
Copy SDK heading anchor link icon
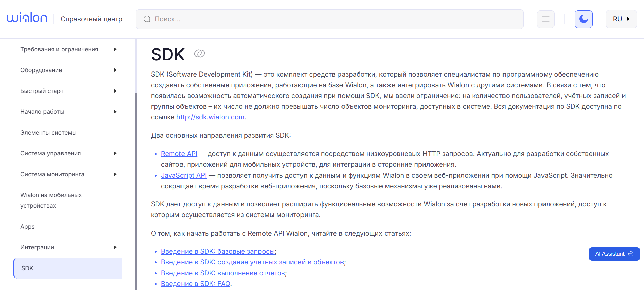199,54
